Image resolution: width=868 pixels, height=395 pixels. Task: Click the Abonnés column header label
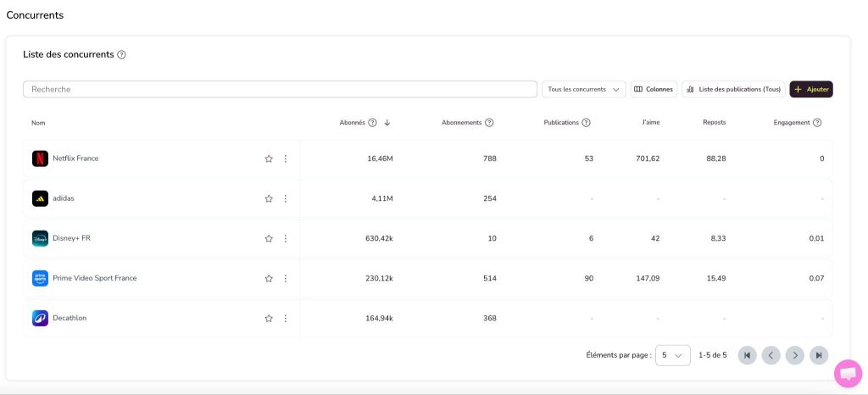(352, 123)
